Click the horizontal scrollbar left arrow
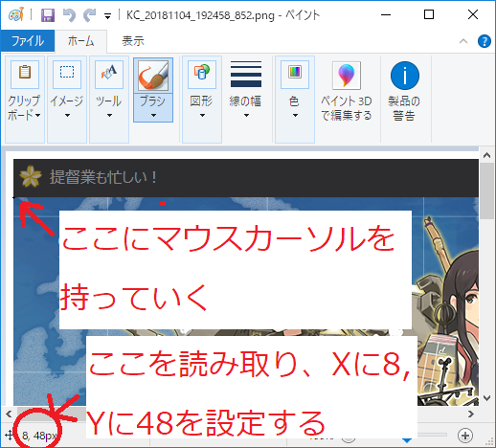496x448 pixels. coord(9,414)
